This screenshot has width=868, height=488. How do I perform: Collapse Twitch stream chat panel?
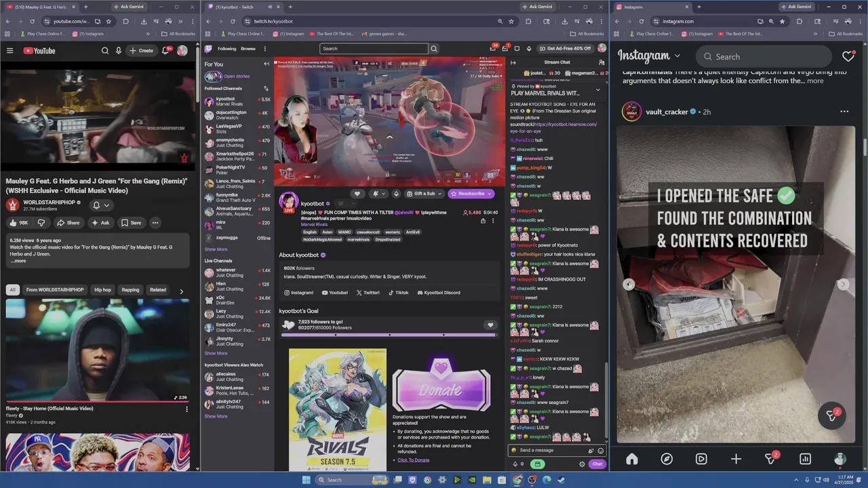513,62
